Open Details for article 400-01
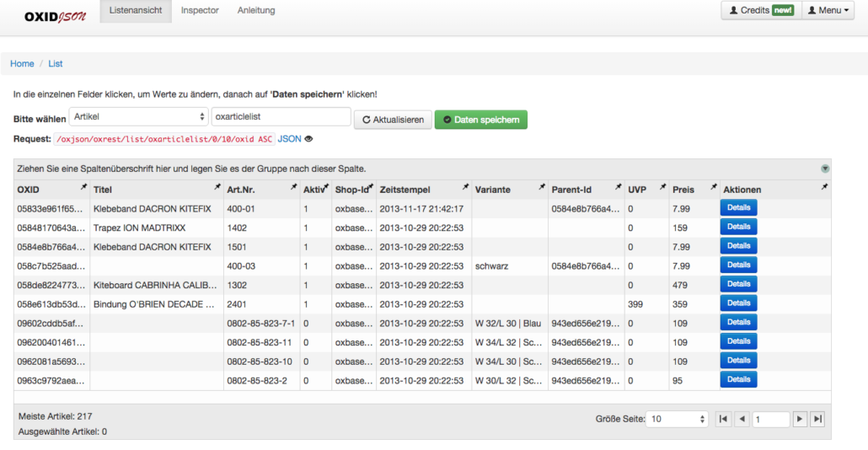868x450 pixels. [738, 207]
